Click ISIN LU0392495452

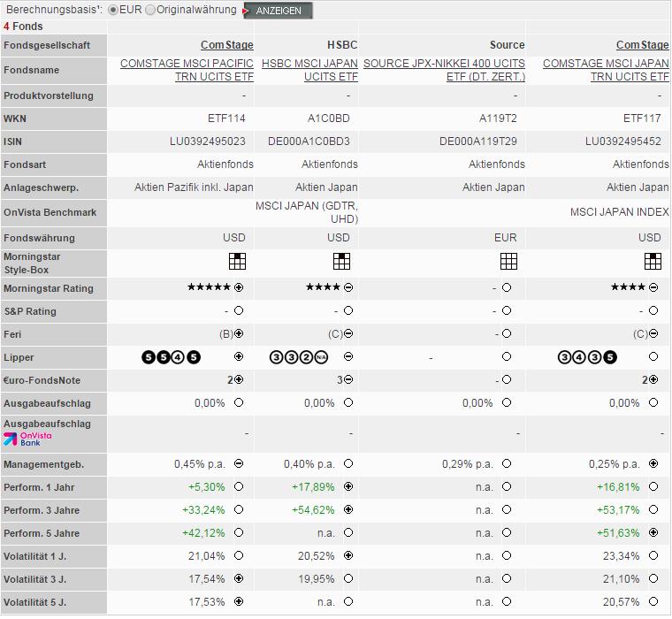[x=623, y=141]
